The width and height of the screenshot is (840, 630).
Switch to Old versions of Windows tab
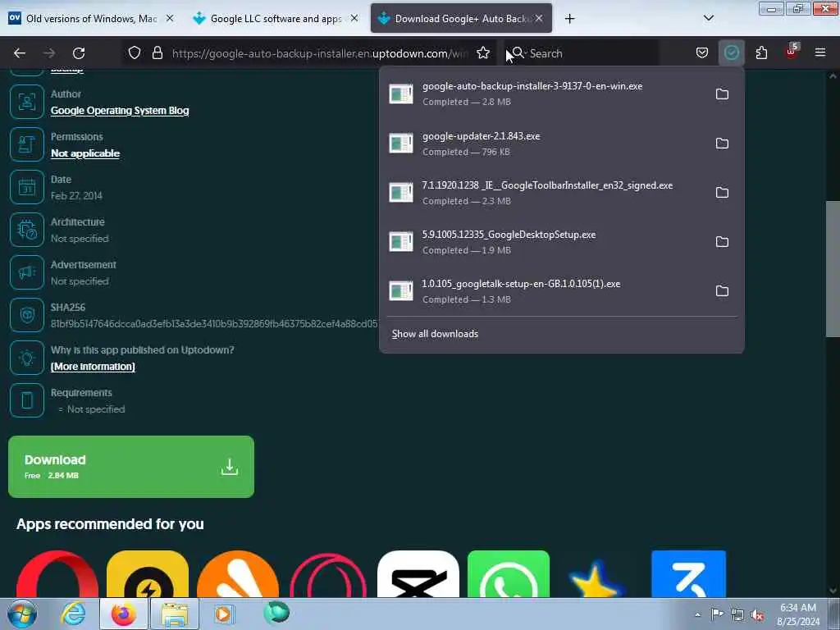click(91, 19)
